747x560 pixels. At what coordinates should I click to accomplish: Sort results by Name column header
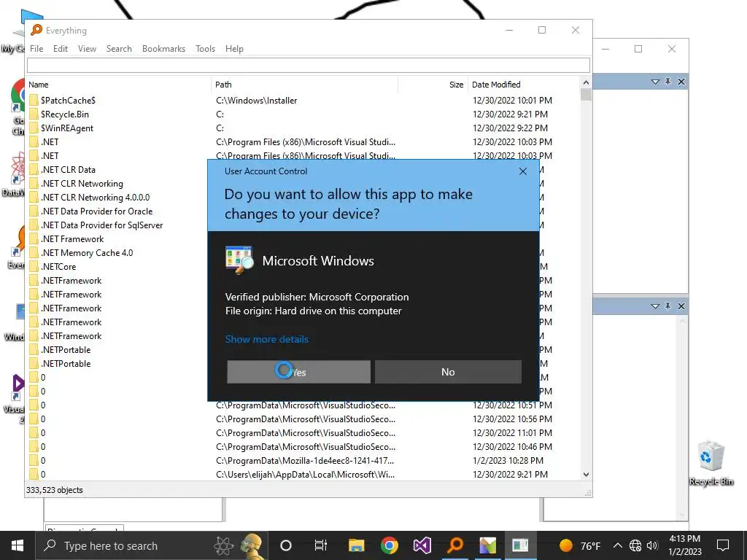[118, 85]
